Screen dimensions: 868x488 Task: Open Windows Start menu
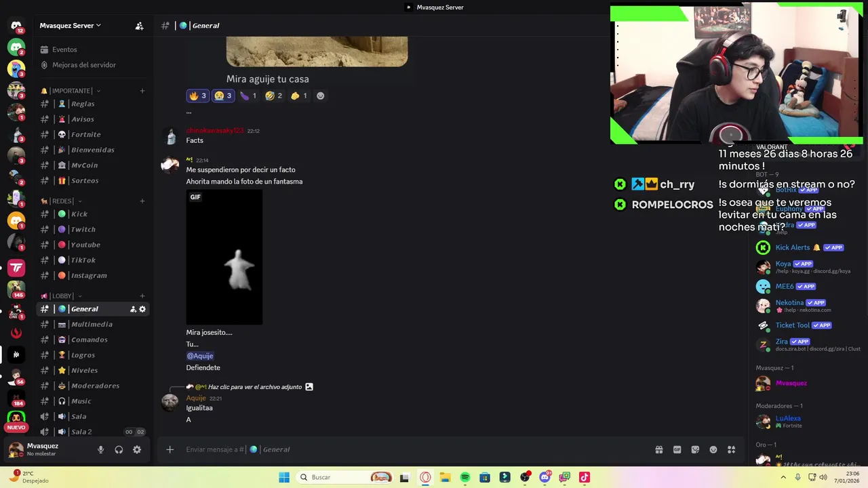tap(284, 477)
